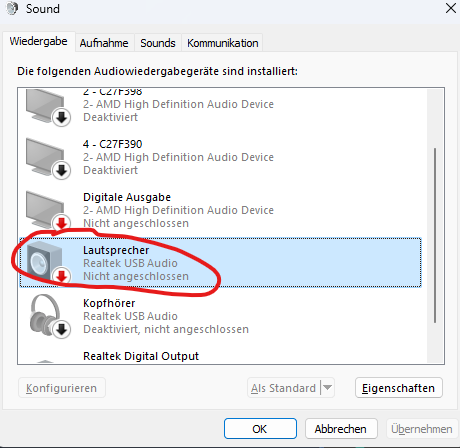This screenshot has width=460, height=448.
Task: Click the Konfigurieren button
Action: 62,388
